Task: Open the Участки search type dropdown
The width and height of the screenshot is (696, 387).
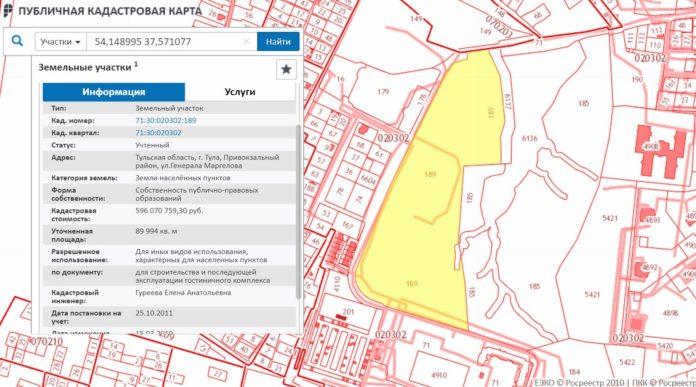Action: click(x=60, y=42)
